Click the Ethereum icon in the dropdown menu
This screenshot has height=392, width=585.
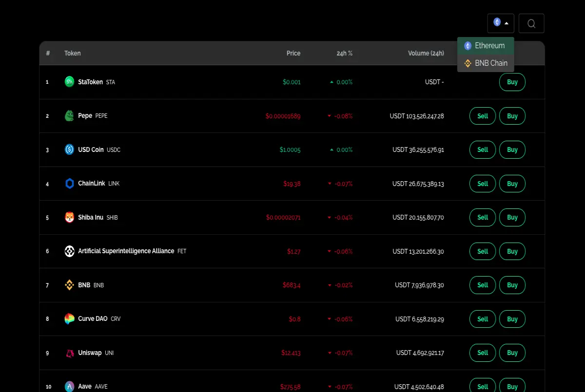tap(468, 46)
